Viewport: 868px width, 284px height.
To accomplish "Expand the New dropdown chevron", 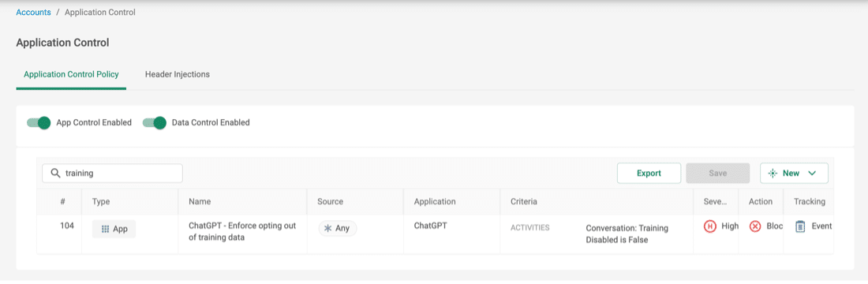I will 812,174.
